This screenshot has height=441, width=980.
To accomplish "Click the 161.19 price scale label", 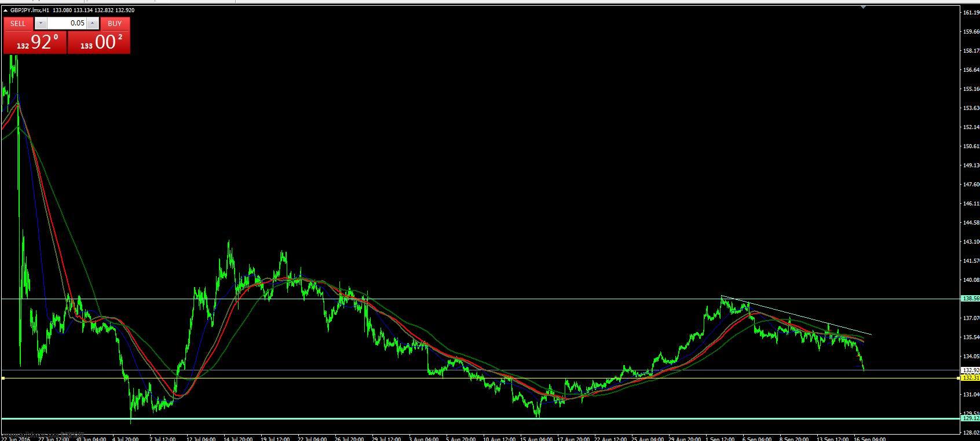I will pos(971,12).
